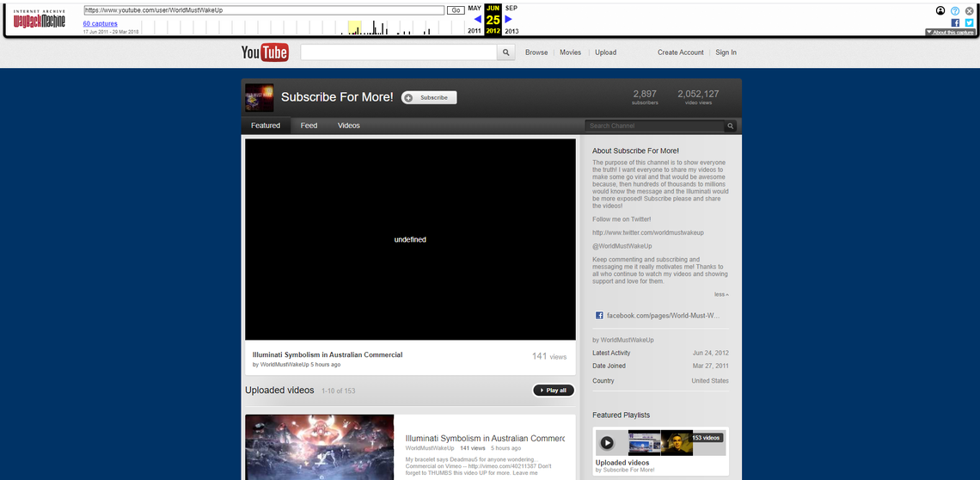Open the Wayback user account icon

coord(940,10)
